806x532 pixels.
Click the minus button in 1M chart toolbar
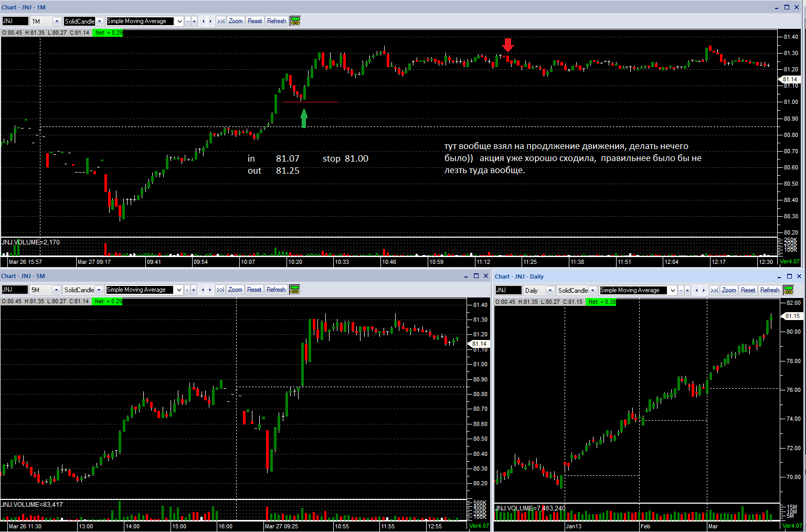188,22
